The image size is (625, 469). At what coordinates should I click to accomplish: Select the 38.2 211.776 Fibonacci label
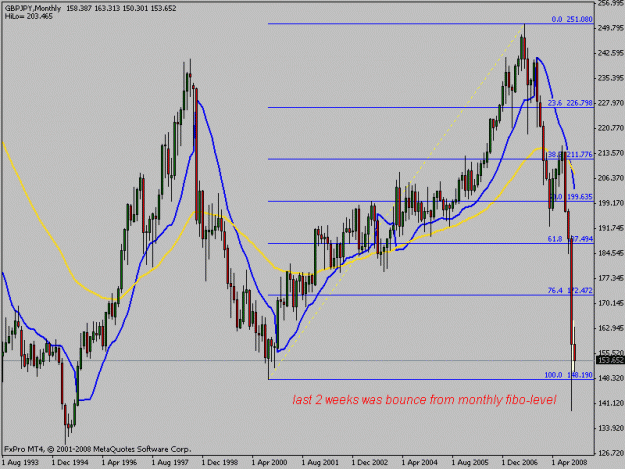tap(570, 155)
